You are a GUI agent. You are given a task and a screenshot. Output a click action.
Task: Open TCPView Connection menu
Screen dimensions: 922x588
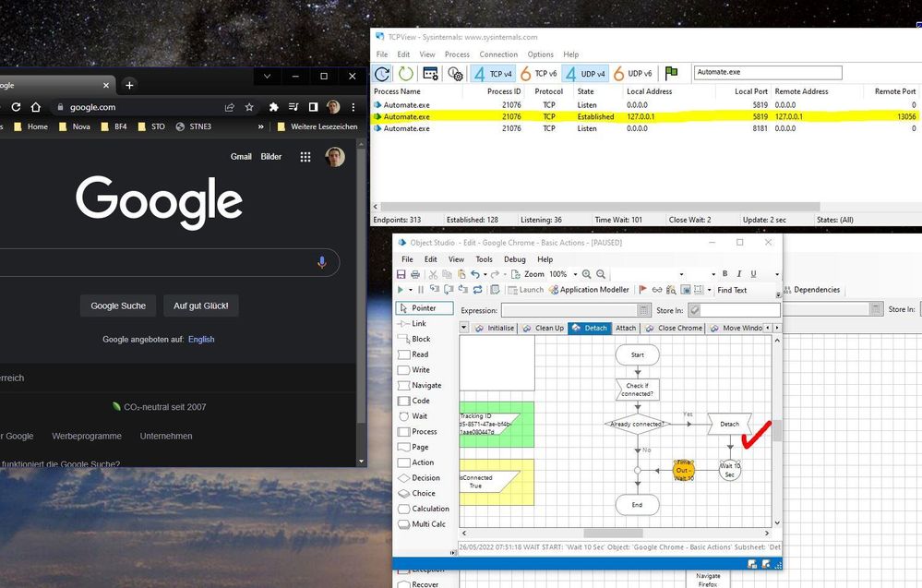coord(498,54)
